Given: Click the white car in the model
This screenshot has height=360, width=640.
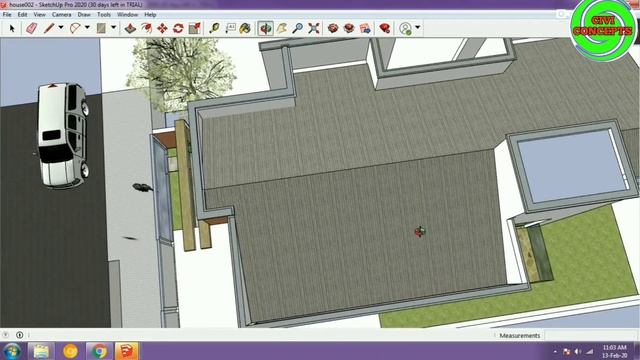Looking at the screenshot, I should click(x=62, y=135).
